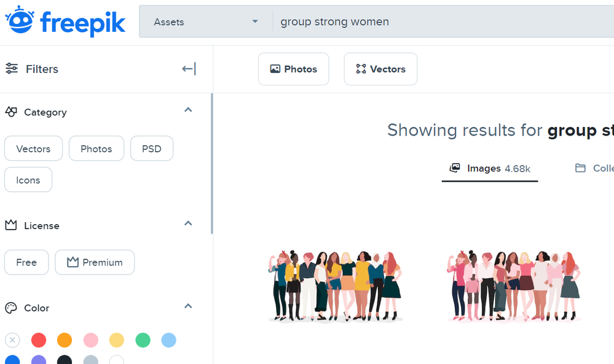
Task: Collapse the License section
Action: click(x=188, y=223)
